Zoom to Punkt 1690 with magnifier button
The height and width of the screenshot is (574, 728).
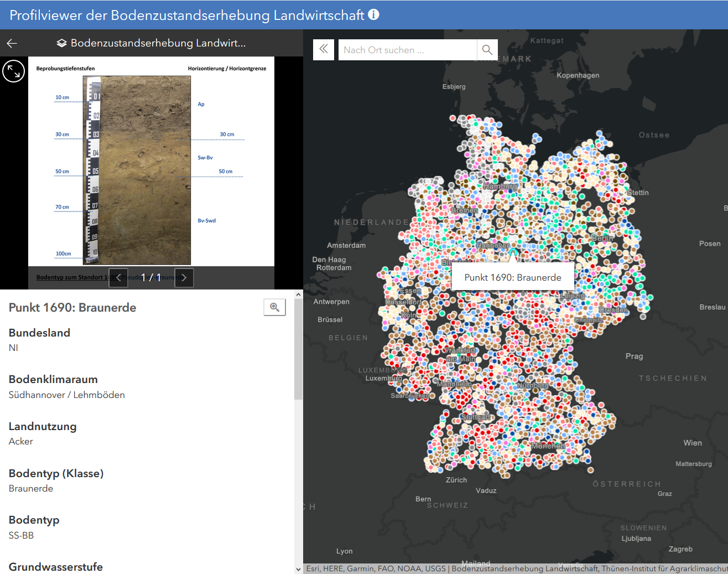[x=274, y=307]
